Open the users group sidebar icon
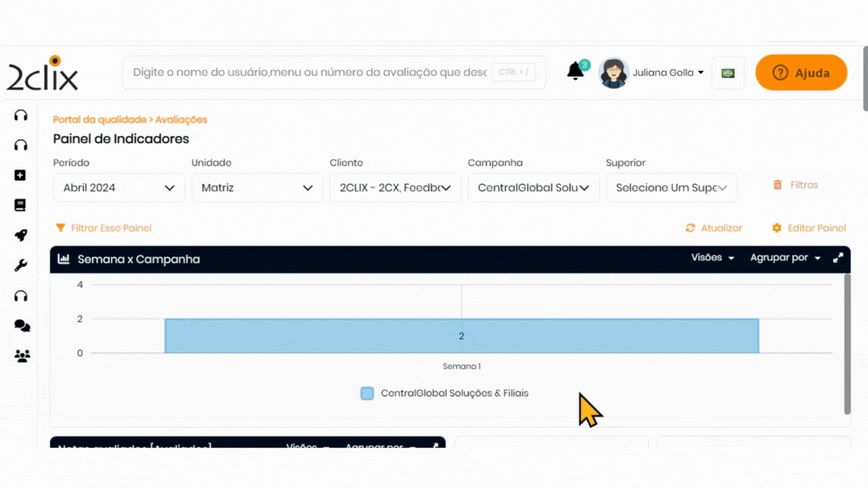Viewport: 868px width, 488px height. 22,355
